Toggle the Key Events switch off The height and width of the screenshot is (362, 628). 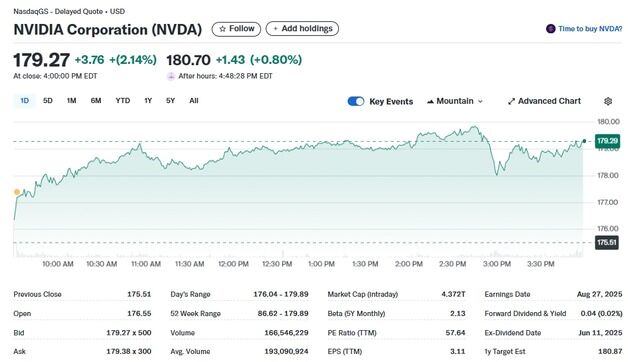coord(356,101)
